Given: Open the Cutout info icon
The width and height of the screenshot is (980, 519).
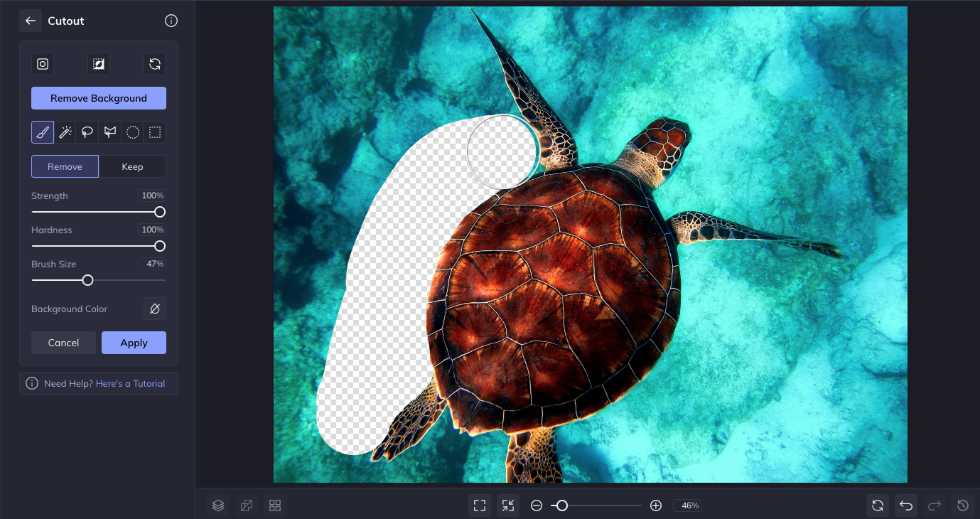Looking at the screenshot, I should (171, 21).
